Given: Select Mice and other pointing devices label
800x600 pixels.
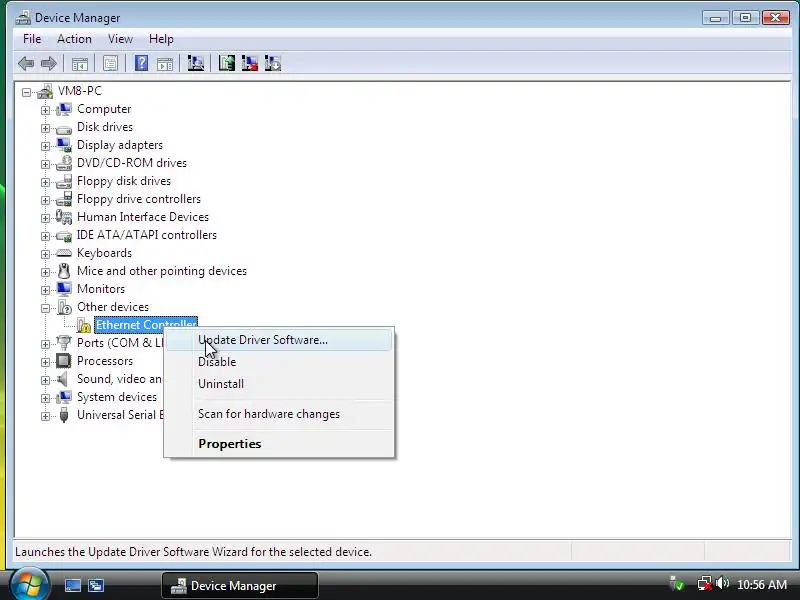Looking at the screenshot, I should [x=162, y=271].
